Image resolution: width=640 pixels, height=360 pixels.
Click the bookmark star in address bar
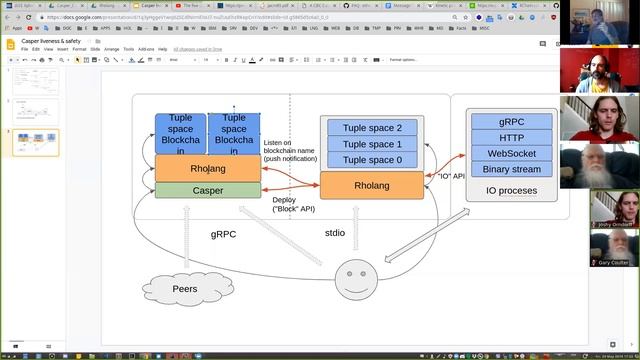point(465,18)
